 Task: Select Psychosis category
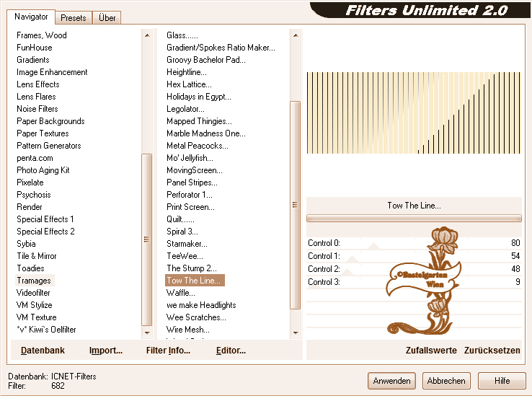pos(34,195)
